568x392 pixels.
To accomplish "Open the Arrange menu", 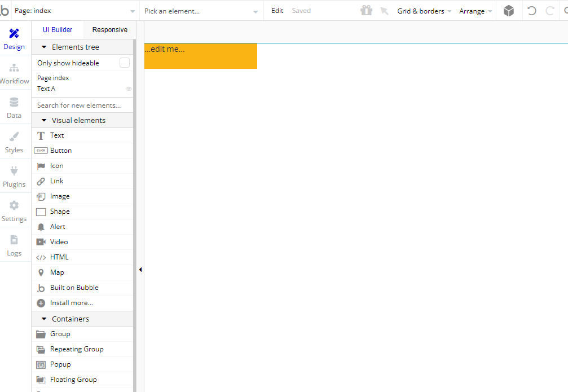I will pos(475,11).
